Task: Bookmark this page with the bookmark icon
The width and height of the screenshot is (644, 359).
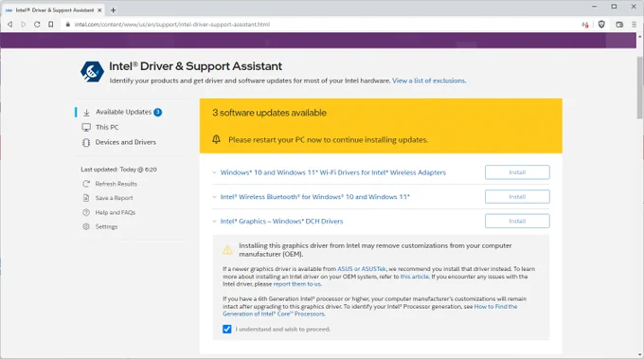Action: click(50, 25)
